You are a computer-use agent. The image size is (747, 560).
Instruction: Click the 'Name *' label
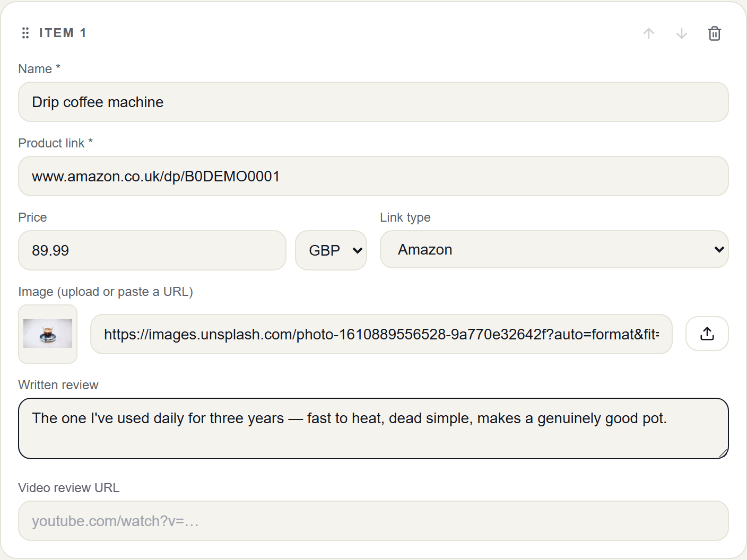click(x=39, y=69)
